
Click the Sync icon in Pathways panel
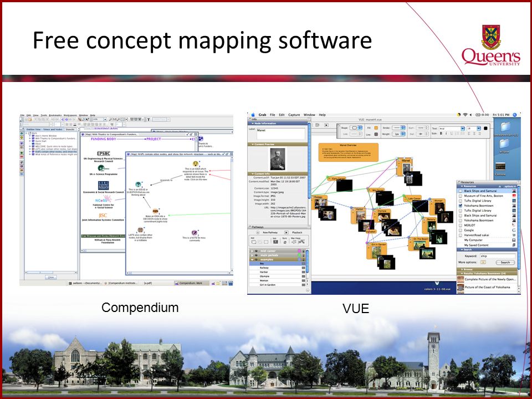[285, 242]
